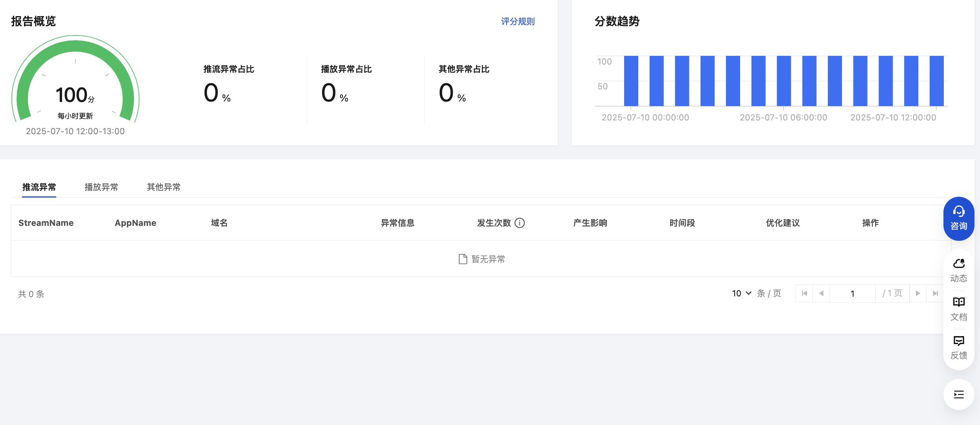Select the 推流异常 tab
This screenshot has height=425, width=980.
39,187
